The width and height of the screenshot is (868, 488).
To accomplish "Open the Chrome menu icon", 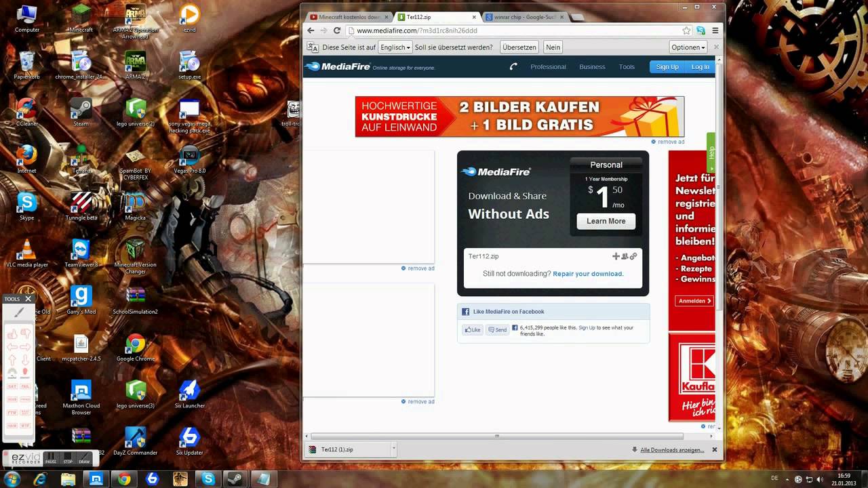I will tap(715, 30).
